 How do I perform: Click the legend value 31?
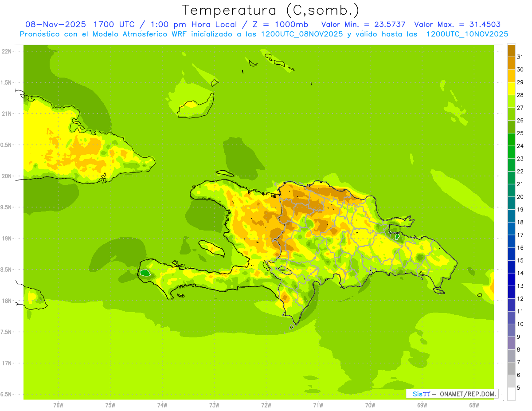tap(520, 57)
